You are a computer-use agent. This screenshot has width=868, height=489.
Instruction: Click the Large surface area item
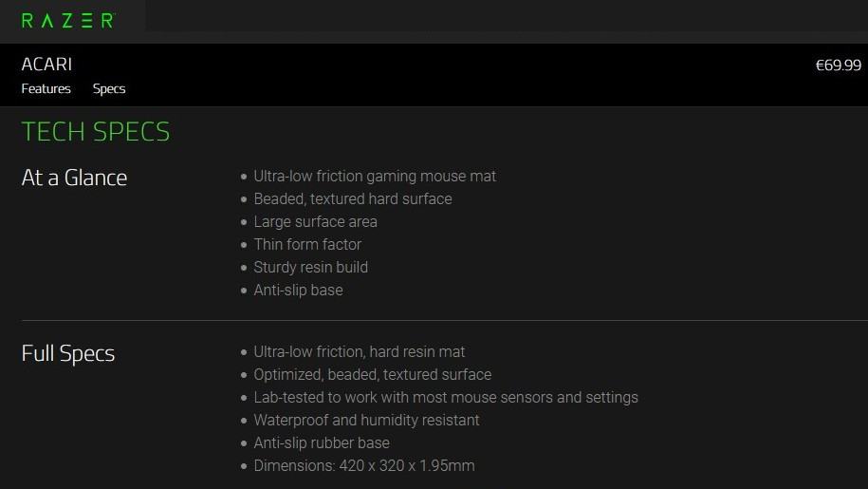point(315,222)
